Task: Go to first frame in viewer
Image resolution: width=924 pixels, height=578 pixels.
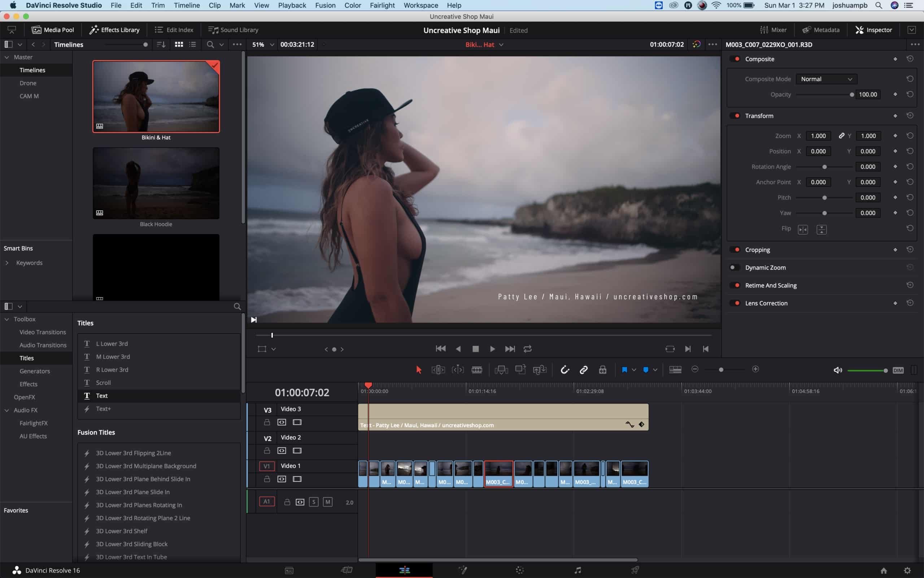Action: [x=441, y=349]
